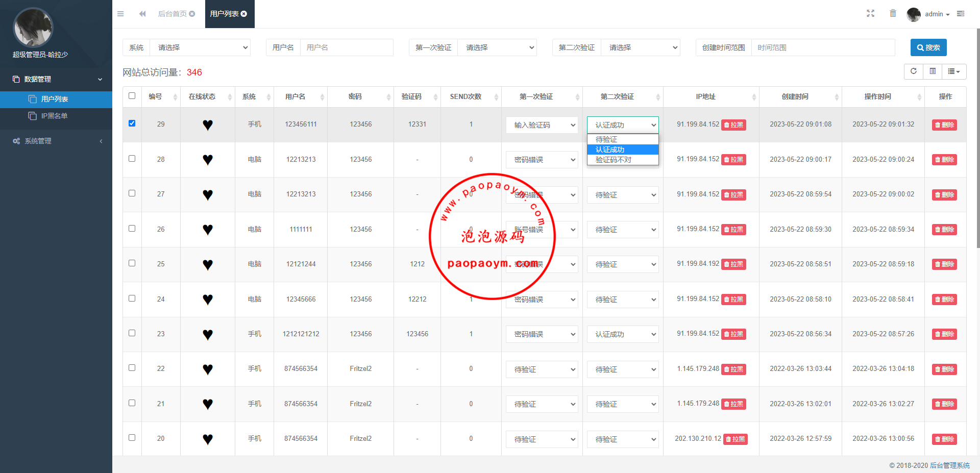Open first verification dropdown in row 23
This screenshot has height=473, width=980.
pyautogui.click(x=542, y=334)
